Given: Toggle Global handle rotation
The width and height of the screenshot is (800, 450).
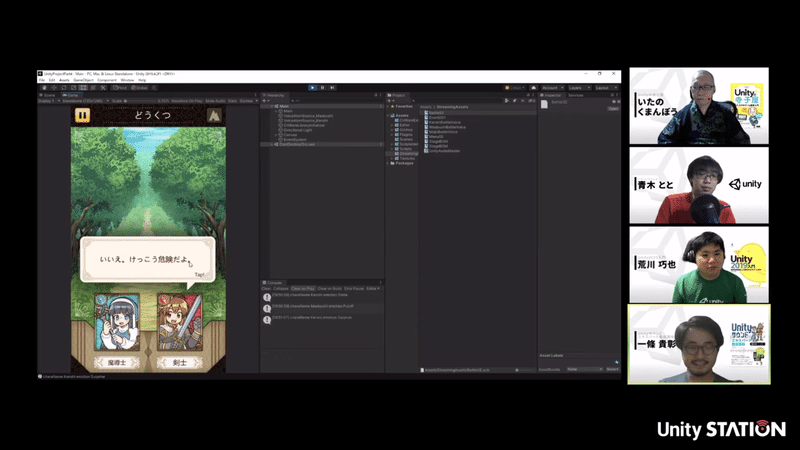Looking at the screenshot, I should click(139, 88).
